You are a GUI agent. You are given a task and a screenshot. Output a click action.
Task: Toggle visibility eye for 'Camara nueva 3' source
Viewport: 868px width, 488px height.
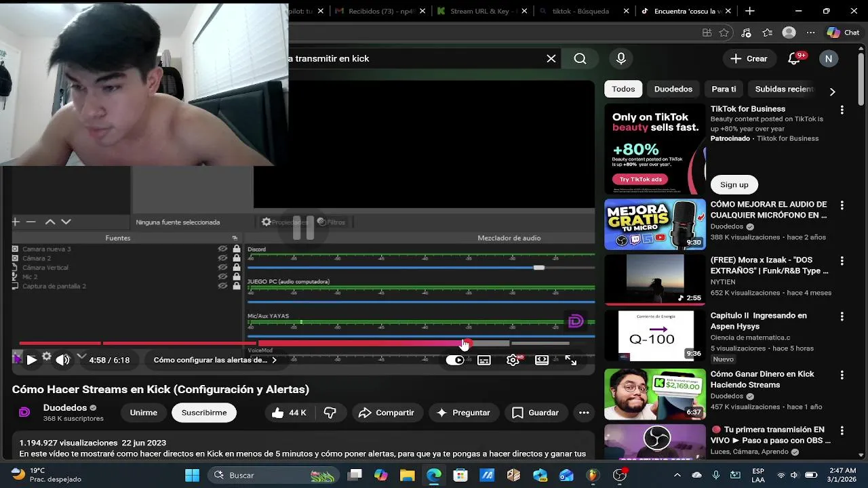(222, 249)
